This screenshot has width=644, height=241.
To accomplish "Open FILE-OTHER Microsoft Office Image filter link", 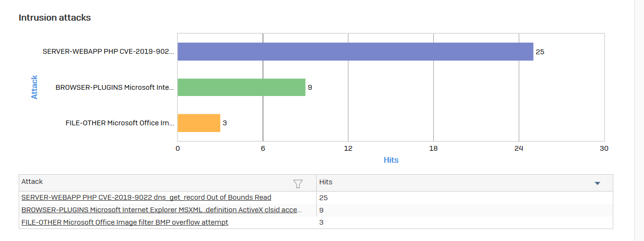I will click(x=125, y=222).
